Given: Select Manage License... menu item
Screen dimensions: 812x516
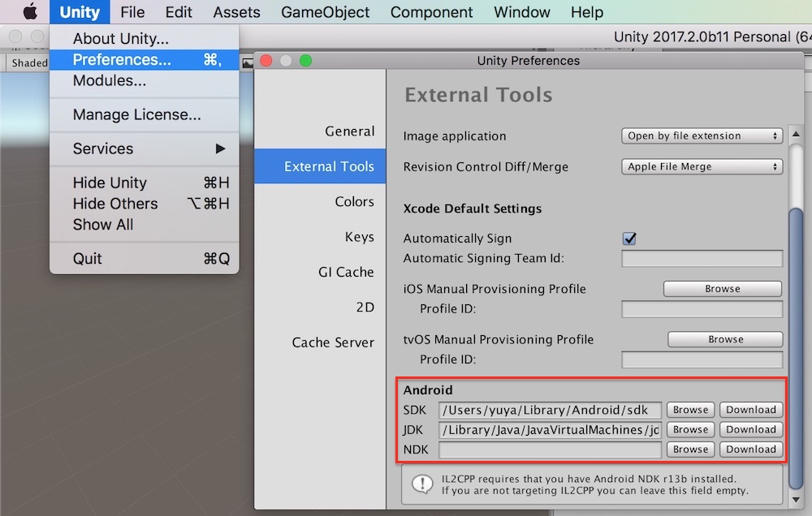Looking at the screenshot, I should tap(145, 114).
